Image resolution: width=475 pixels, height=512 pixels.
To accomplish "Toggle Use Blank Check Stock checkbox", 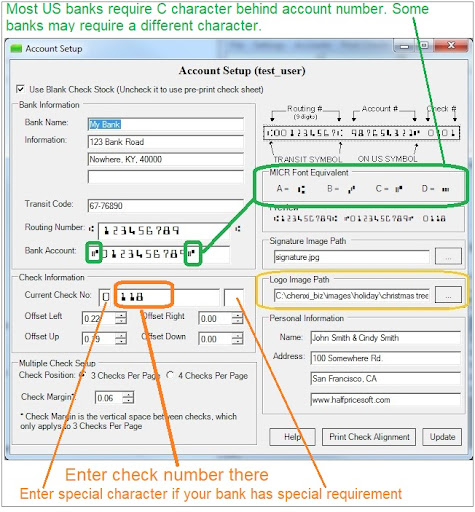I will (20, 89).
